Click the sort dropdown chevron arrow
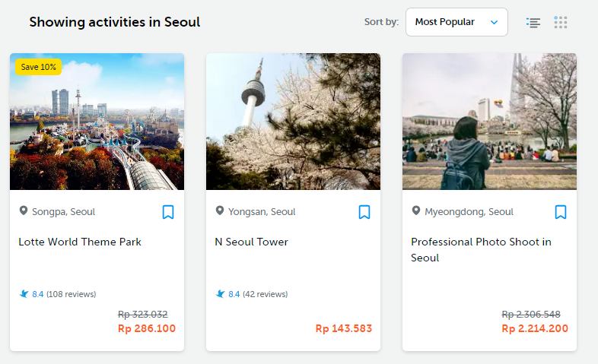 pyautogui.click(x=495, y=22)
